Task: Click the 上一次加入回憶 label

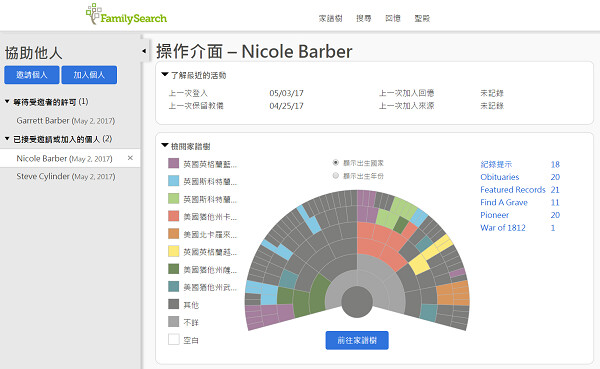Action: (x=406, y=93)
